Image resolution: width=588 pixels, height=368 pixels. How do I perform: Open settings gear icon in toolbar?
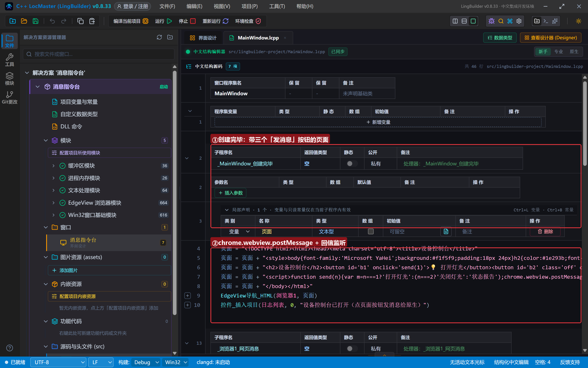(519, 21)
